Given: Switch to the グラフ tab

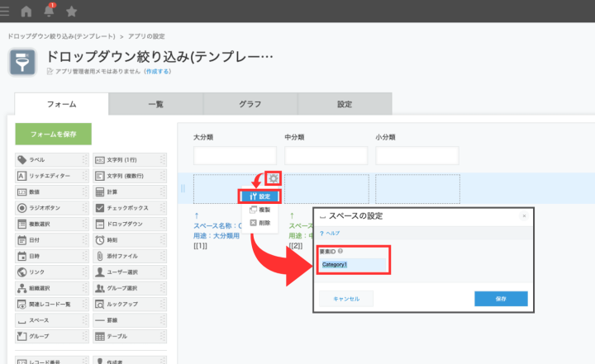Looking at the screenshot, I should pos(250,104).
